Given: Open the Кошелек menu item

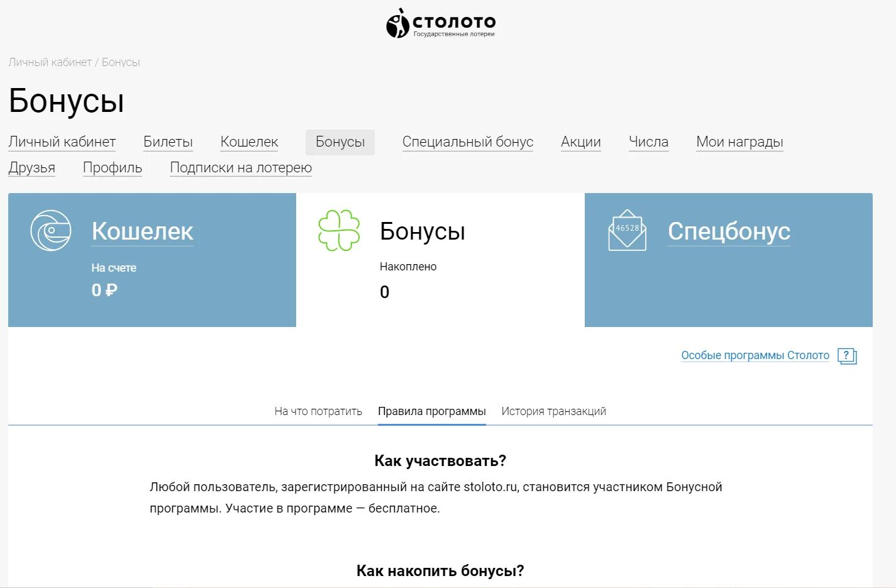Looking at the screenshot, I should coord(249,142).
